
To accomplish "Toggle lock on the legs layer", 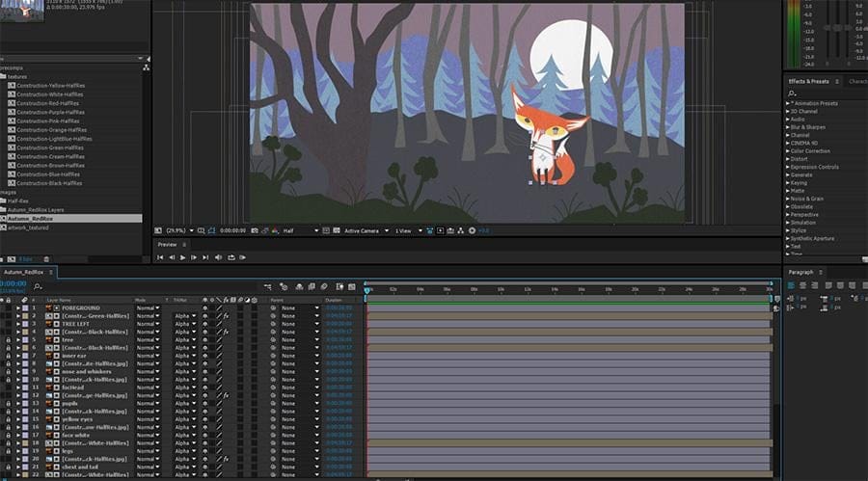I will tap(9, 451).
